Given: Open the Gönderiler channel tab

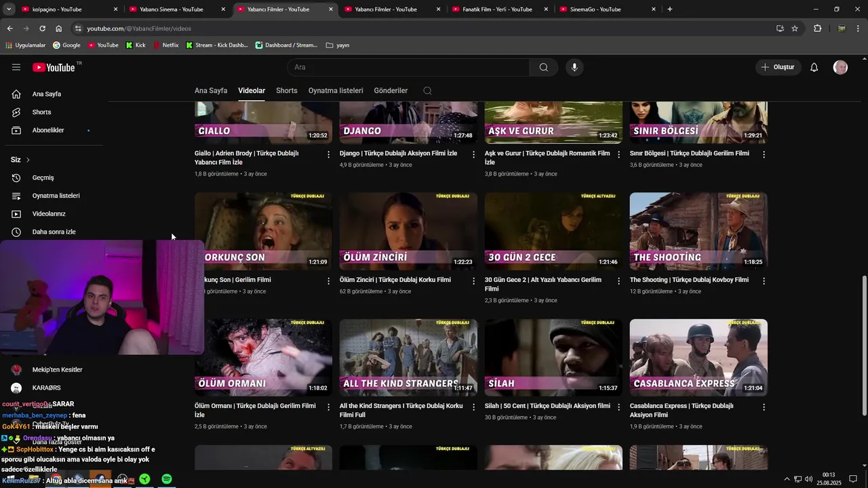Looking at the screenshot, I should coord(391,91).
